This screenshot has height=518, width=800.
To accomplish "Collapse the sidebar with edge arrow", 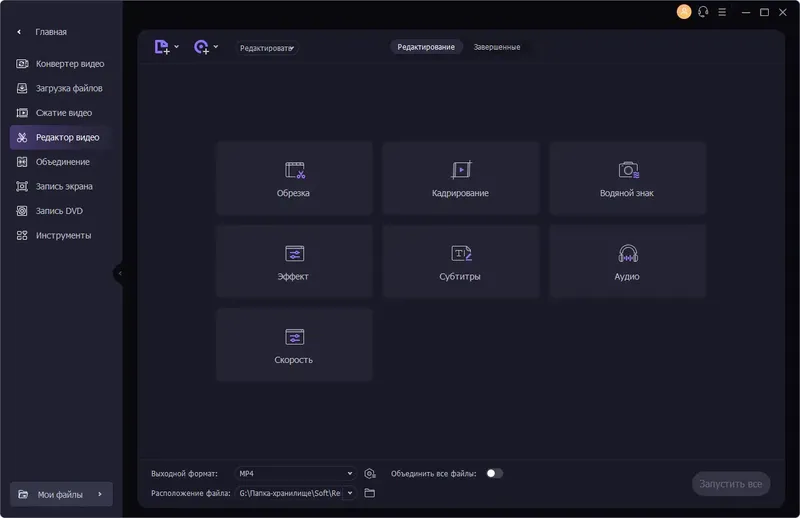I will pos(119,274).
